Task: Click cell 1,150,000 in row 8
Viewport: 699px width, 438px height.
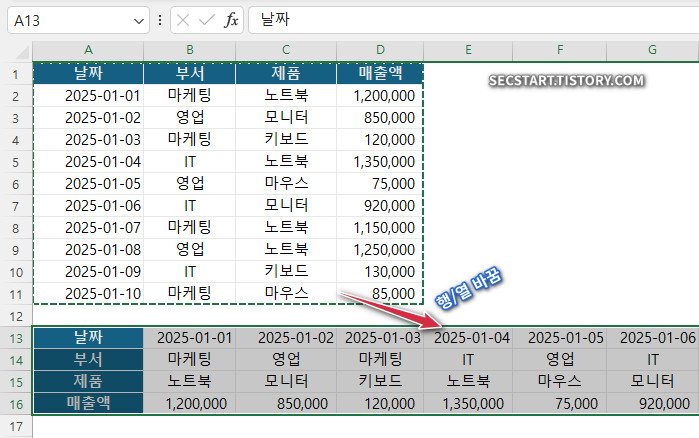Action: click(380, 228)
